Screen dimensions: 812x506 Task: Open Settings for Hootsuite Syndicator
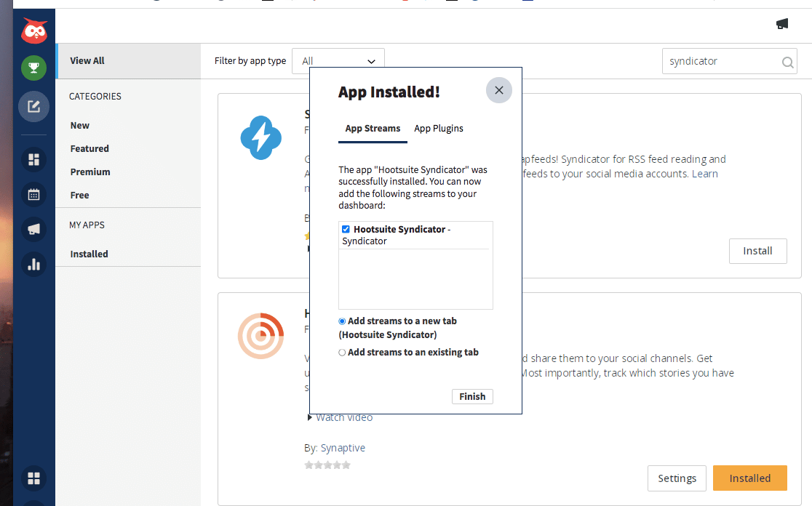pos(677,478)
